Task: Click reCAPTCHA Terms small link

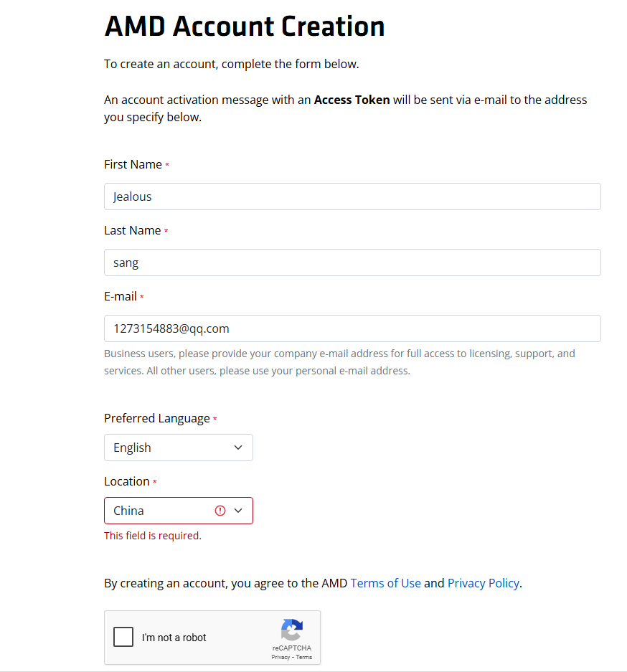Action: click(304, 657)
